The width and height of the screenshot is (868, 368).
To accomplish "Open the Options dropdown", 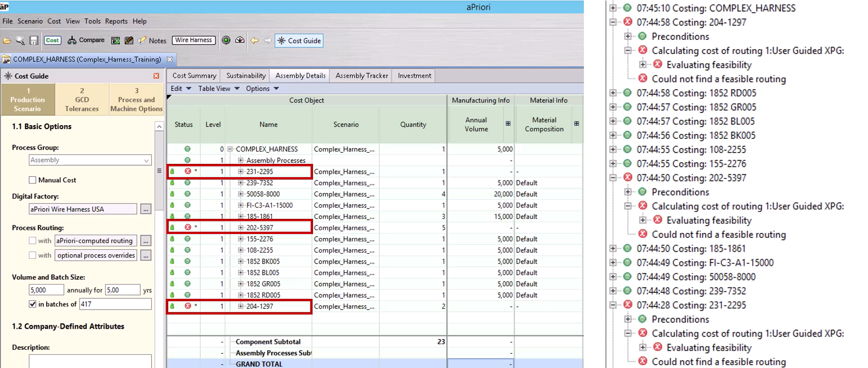I will tap(263, 89).
